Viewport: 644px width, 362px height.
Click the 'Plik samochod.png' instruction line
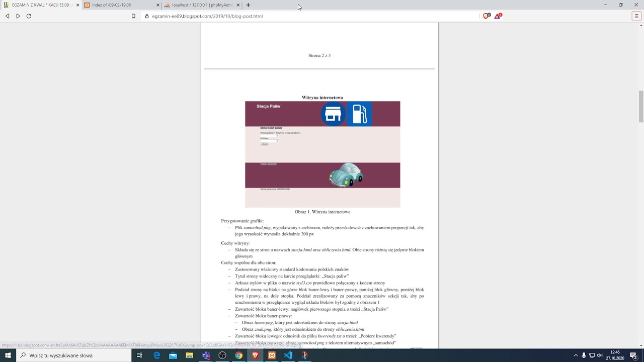pyautogui.click(x=329, y=231)
